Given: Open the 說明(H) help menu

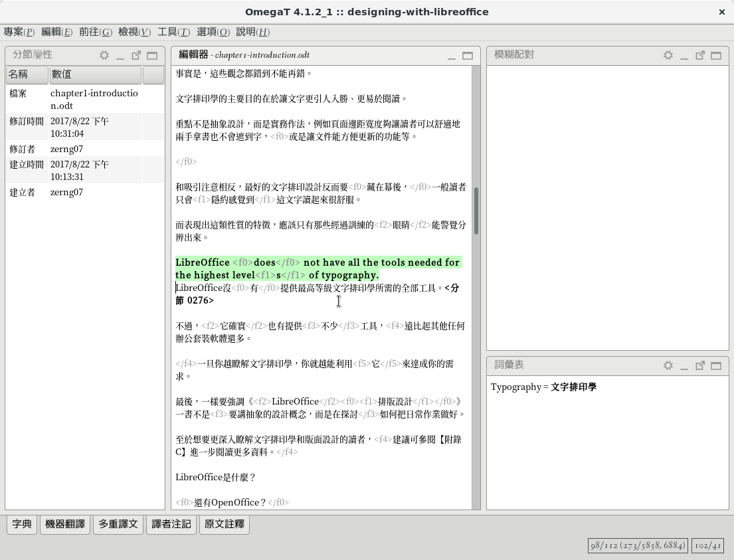Looking at the screenshot, I should coord(253,32).
